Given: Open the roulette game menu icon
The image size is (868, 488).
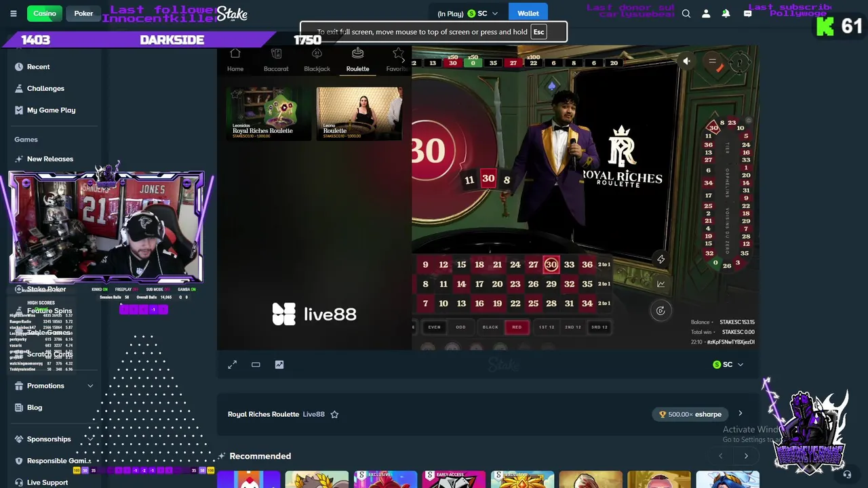Looking at the screenshot, I should 712,62.
